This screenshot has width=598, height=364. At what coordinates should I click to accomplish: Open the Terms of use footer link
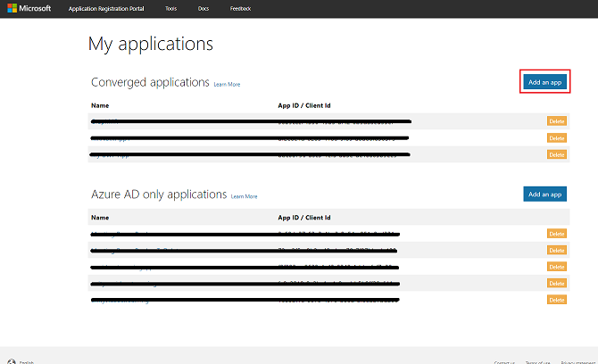tap(537, 362)
